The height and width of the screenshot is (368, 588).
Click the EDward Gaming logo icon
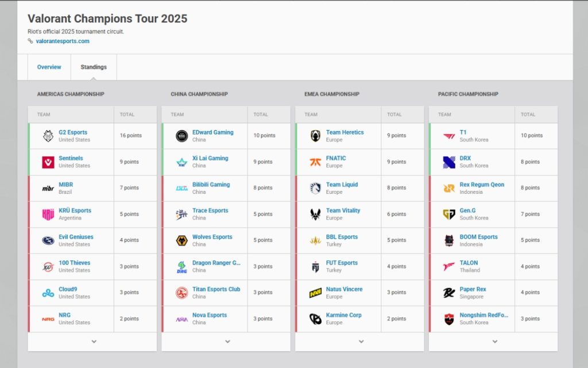pos(182,136)
